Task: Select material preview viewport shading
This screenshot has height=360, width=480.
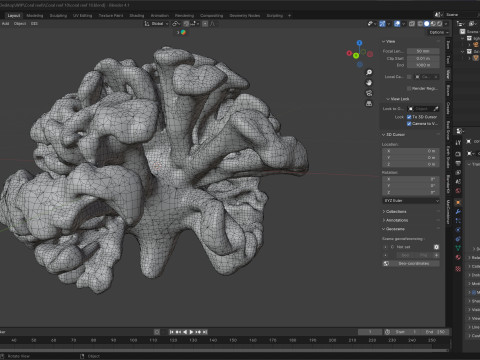Action: pos(433,24)
